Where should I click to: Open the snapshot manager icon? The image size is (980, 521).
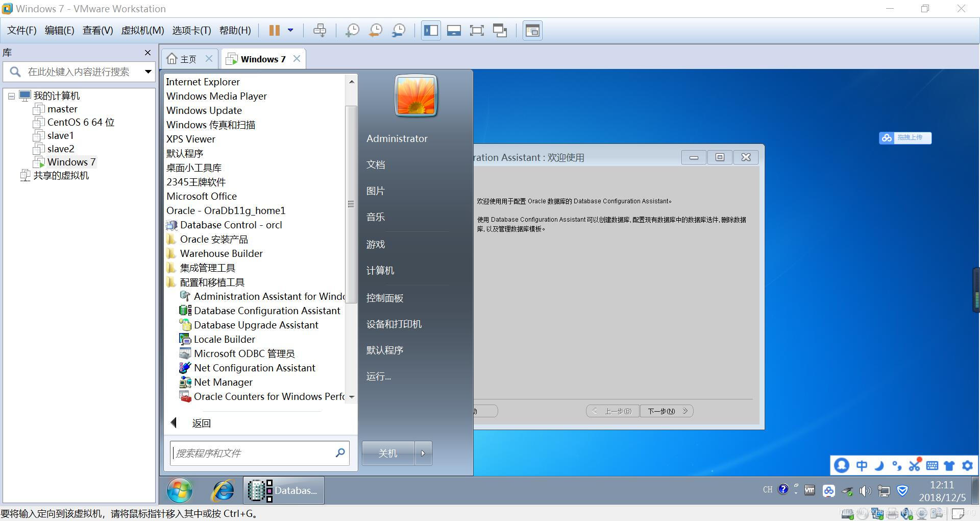(x=399, y=31)
